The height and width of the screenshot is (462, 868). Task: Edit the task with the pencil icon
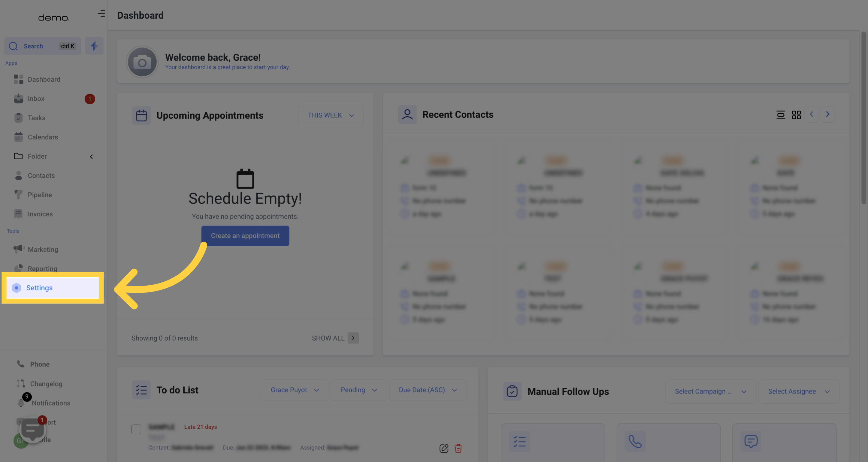tap(444, 448)
